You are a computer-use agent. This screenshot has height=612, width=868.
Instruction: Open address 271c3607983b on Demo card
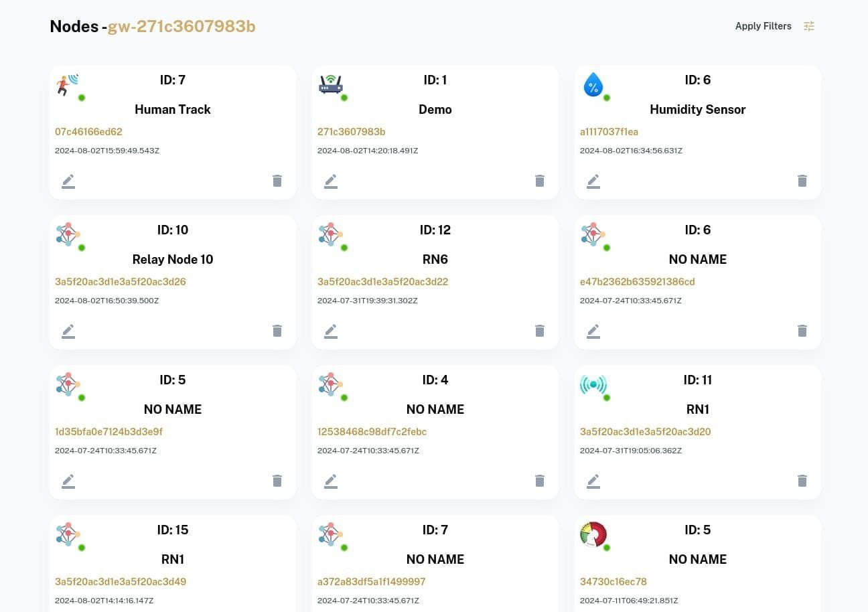(x=352, y=132)
